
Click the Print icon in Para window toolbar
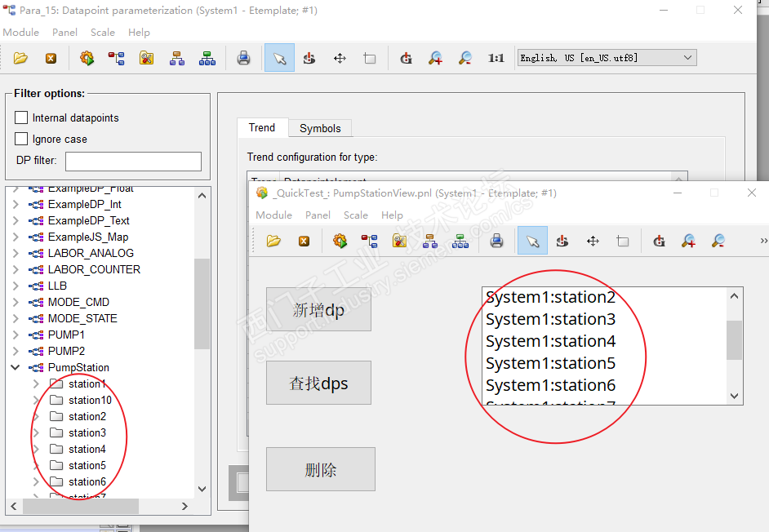(x=243, y=59)
